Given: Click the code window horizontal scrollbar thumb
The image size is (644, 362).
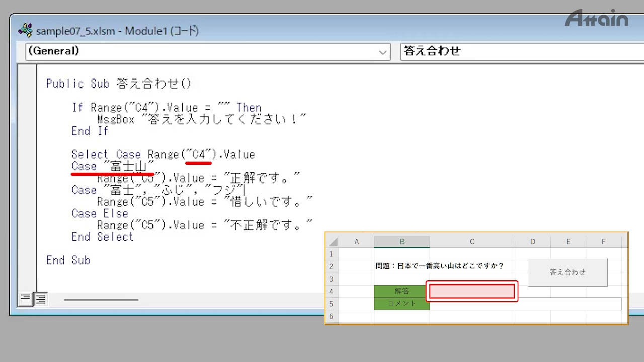Looking at the screenshot, I should [x=101, y=300].
